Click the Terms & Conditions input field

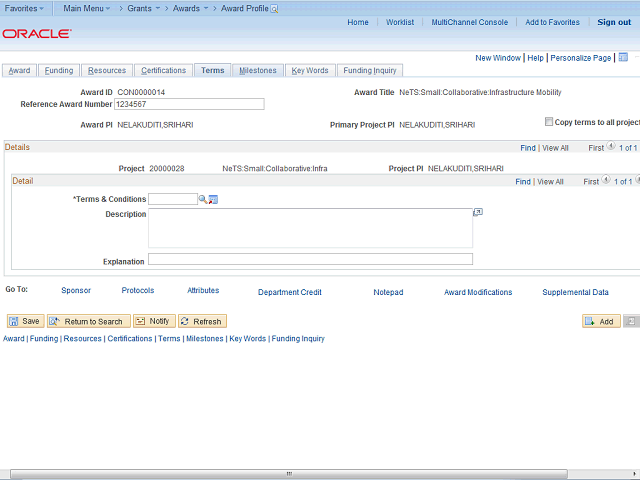click(x=173, y=199)
